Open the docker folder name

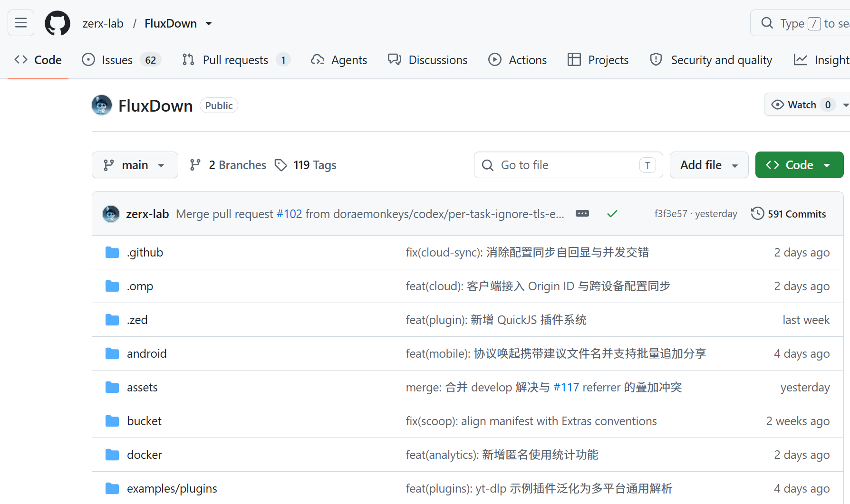pos(145,455)
